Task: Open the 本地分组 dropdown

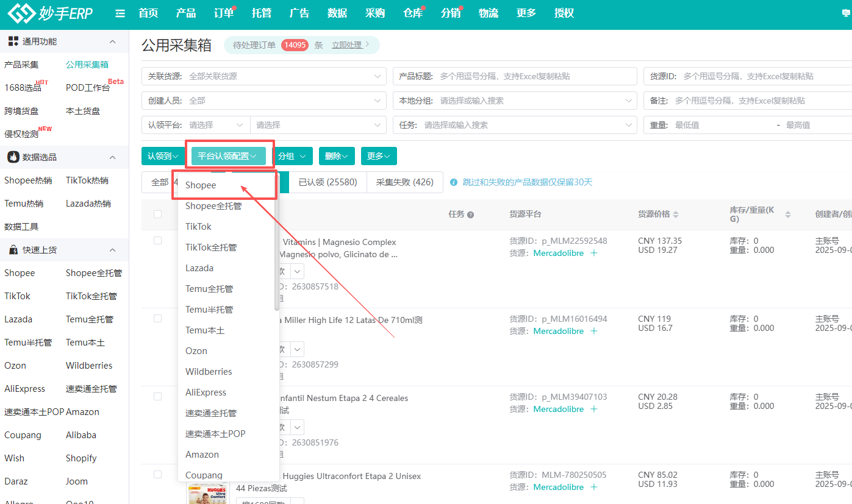Action: [x=515, y=101]
